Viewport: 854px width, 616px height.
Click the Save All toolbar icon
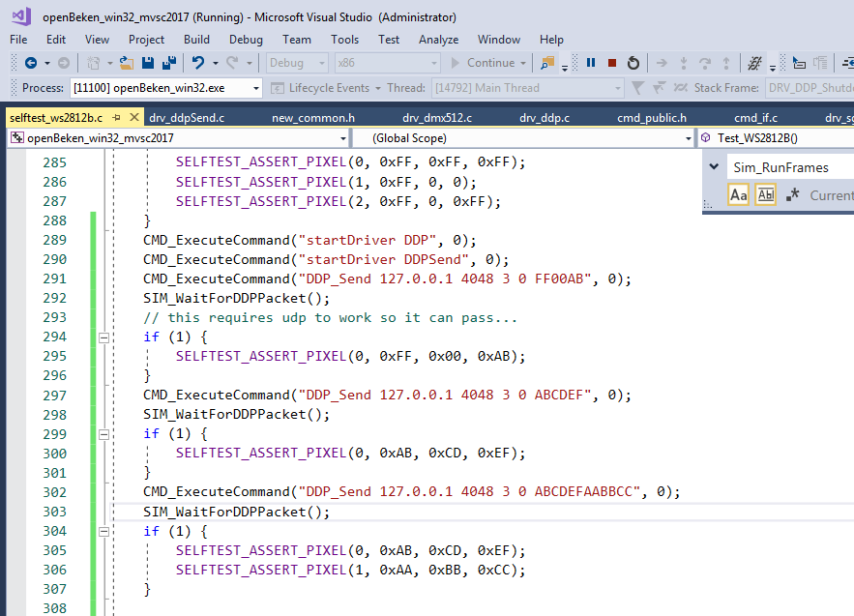coord(169,63)
